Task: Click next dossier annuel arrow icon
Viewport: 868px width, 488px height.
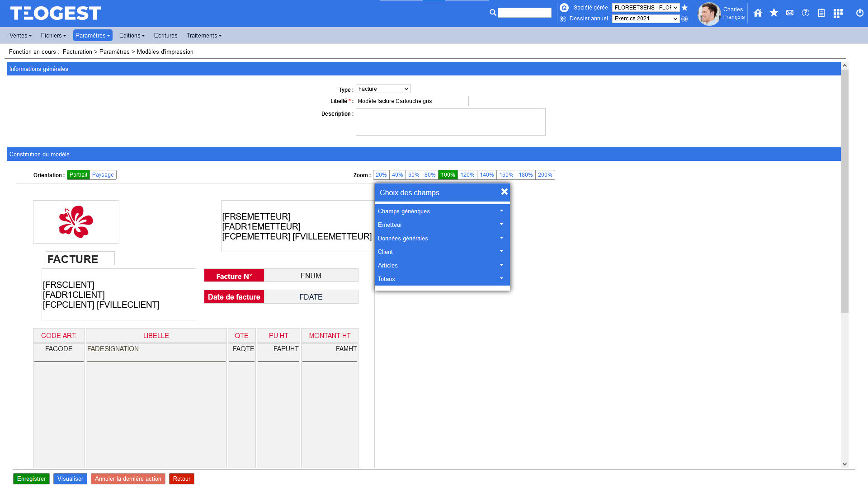Action: click(684, 19)
